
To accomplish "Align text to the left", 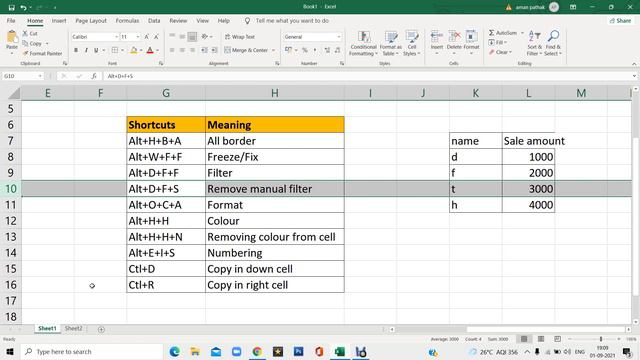I will [x=172, y=50].
